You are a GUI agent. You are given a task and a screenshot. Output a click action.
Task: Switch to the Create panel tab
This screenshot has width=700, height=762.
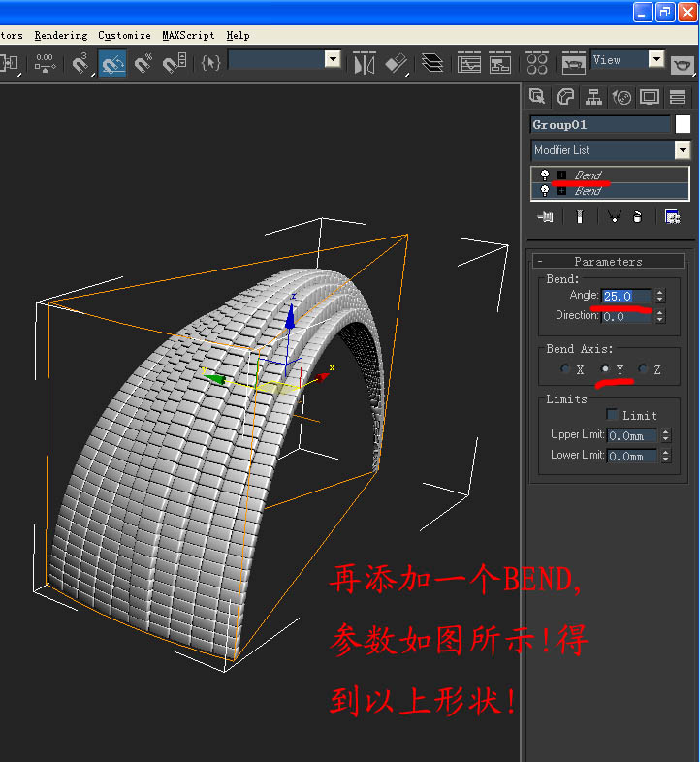point(537,97)
